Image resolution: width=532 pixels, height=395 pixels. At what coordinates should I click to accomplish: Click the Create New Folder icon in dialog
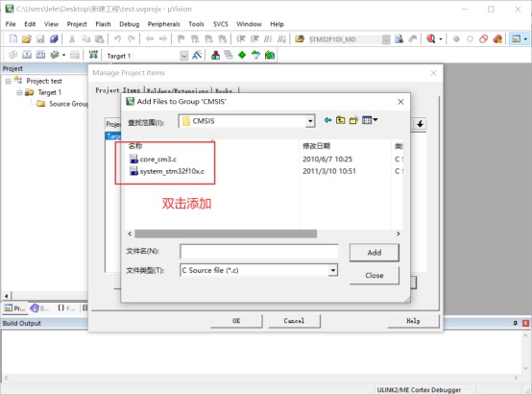353,120
